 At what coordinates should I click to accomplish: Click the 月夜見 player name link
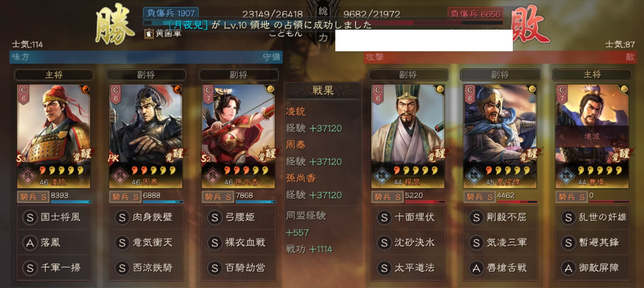tap(188, 25)
